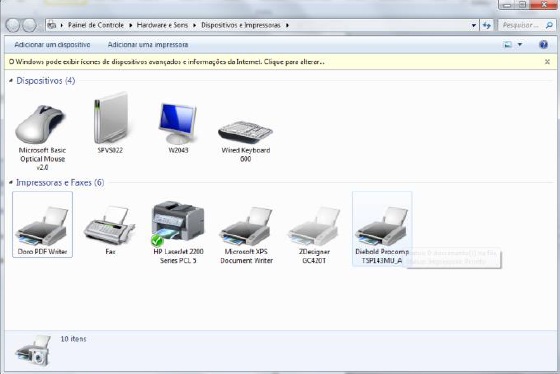
Task: Collapse the Dispositivos (4) group
Action: [x=11, y=81]
